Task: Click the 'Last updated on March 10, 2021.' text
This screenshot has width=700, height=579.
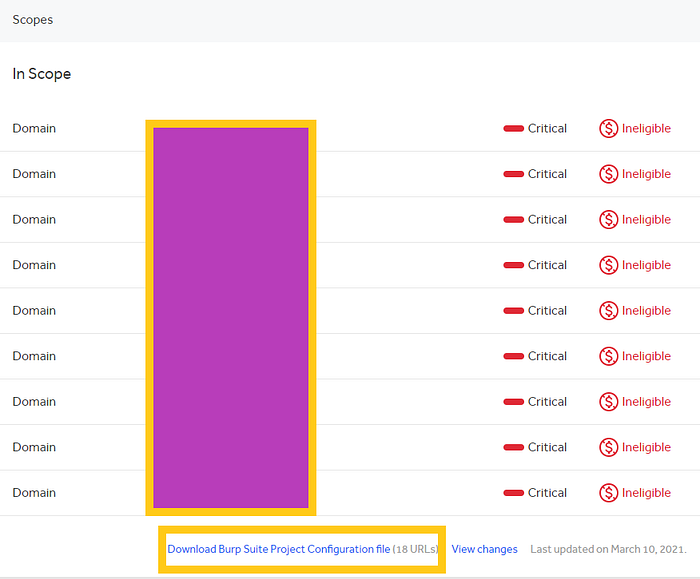Action: tap(608, 549)
